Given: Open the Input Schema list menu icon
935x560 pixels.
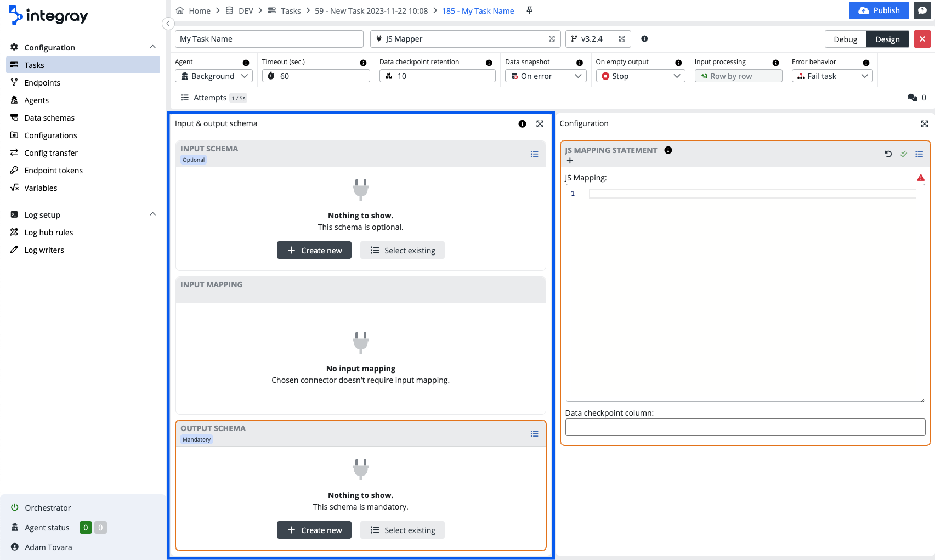Looking at the screenshot, I should pyautogui.click(x=534, y=154).
